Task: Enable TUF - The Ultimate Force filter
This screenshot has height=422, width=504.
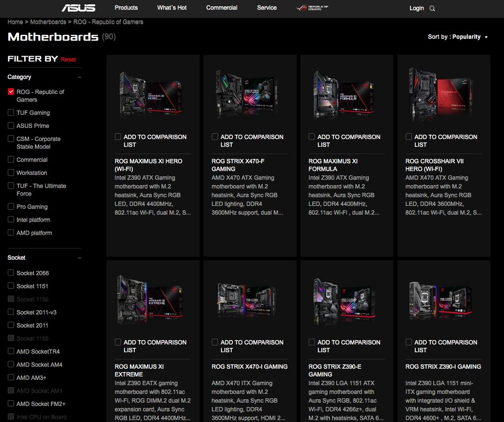Action: click(x=11, y=186)
